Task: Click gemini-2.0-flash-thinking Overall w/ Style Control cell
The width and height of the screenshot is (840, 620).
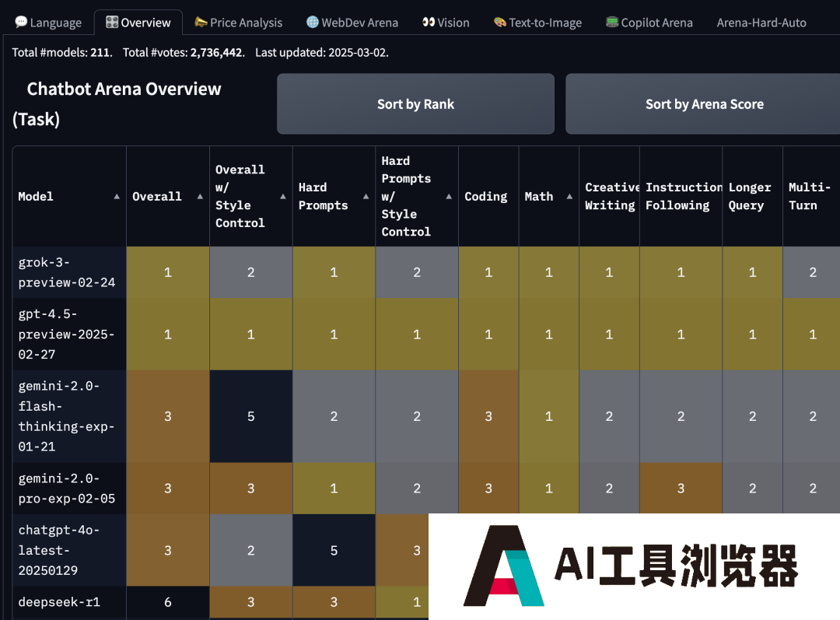Action: 250,416
